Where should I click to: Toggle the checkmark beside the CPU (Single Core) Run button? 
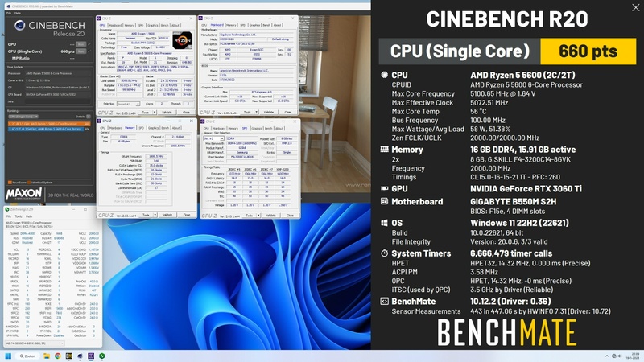(89, 51)
